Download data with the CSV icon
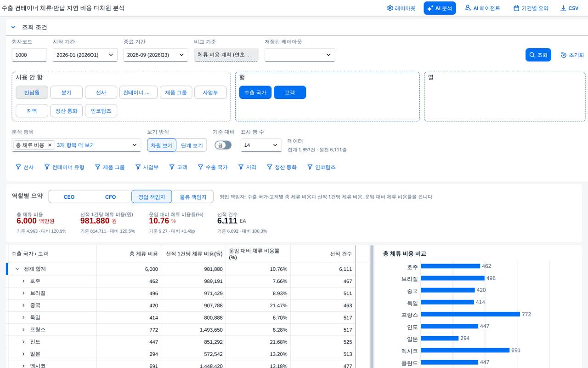This screenshot has width=588, height=368. click(x=563, y=8)
